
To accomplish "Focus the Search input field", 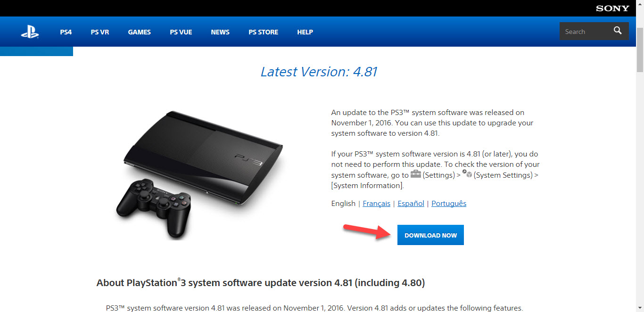I will (585, 31).
